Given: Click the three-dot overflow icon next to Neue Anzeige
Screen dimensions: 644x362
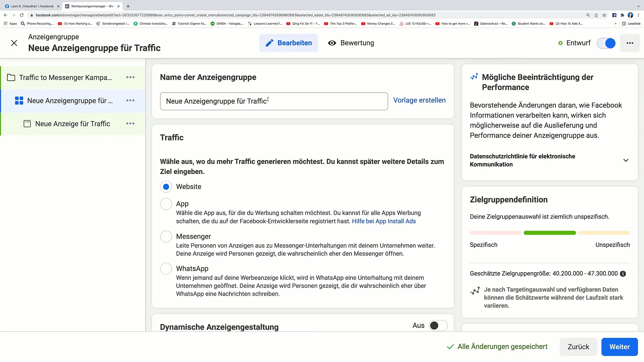Looking at the screenshot, I should point(131,124).
